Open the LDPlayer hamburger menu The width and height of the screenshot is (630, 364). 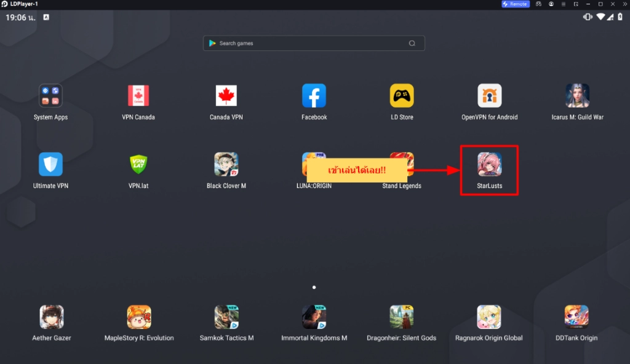point(564,4)
